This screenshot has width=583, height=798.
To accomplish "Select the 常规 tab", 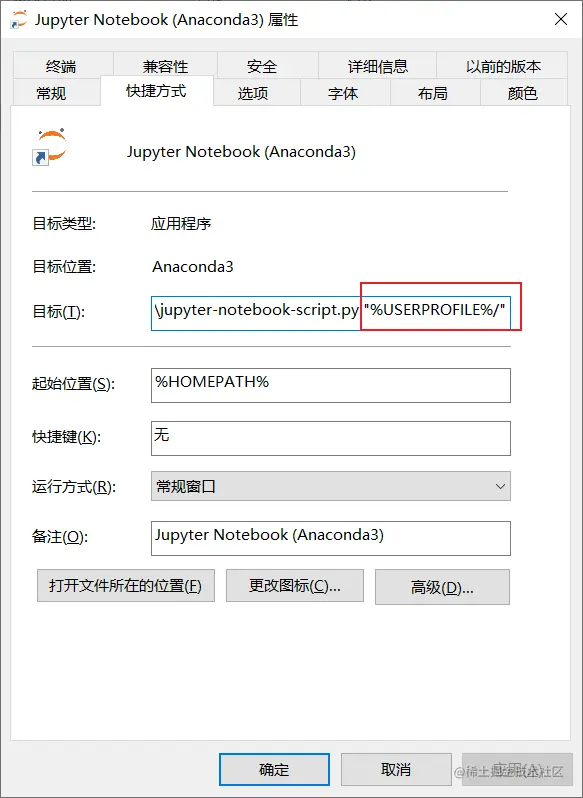I will (x=51, y=93).
